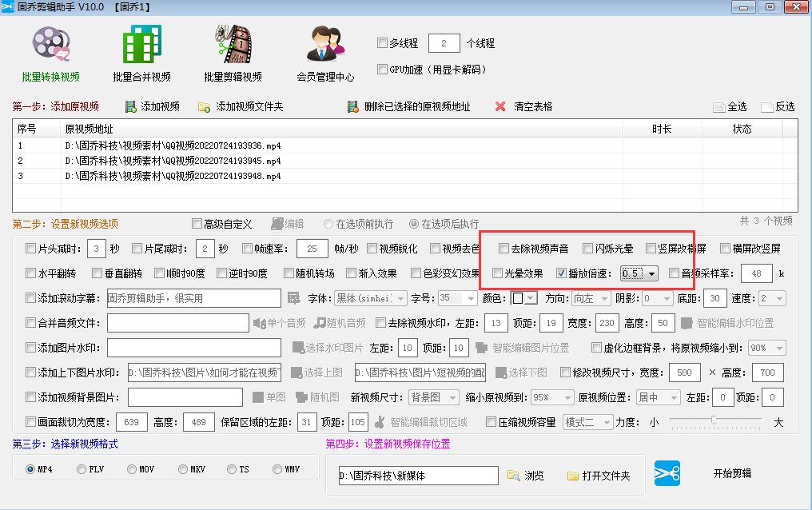Click the 开始剪辑 button
The width and height of the screenshot is (812, 510).
click(x=732, y=473)
